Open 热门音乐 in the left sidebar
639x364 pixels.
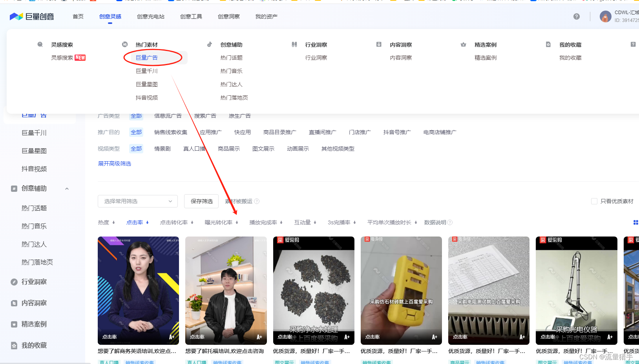34,226
